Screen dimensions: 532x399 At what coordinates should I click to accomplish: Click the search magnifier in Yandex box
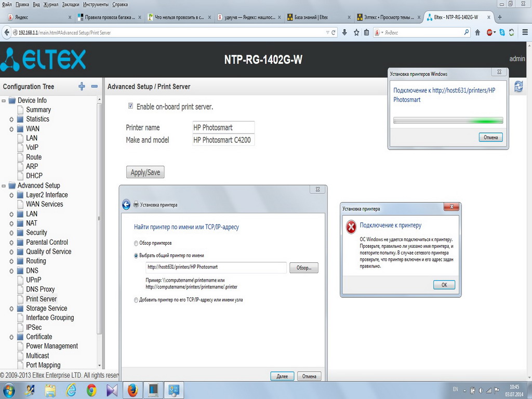coord(467,32)
